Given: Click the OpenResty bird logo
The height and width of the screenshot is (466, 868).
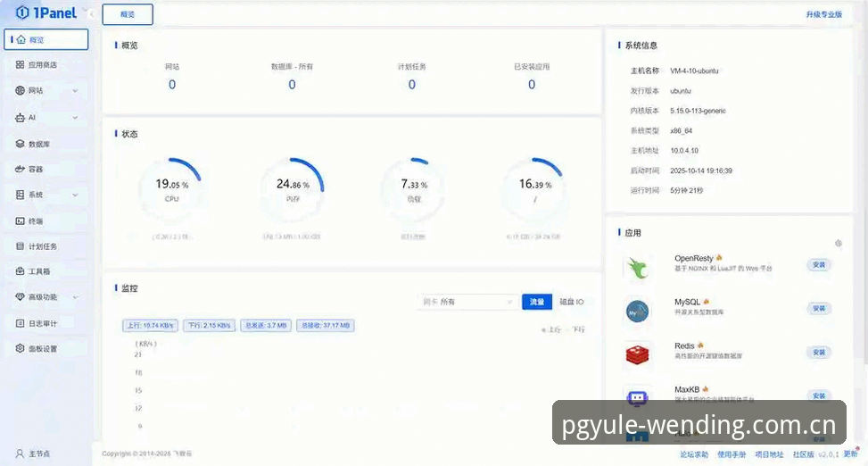Looking at the screenshot, I should 637,268.
